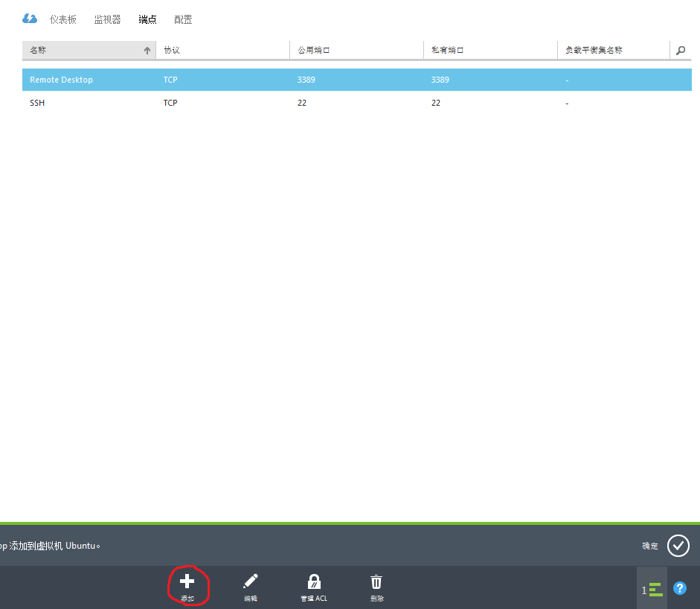Select the 端点 tab
Viewport: 700px width, 609px height.
(x=147, y=19)
